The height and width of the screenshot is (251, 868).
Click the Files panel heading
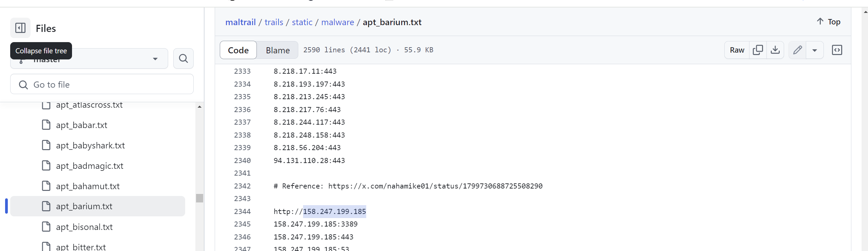coord(46,28)
